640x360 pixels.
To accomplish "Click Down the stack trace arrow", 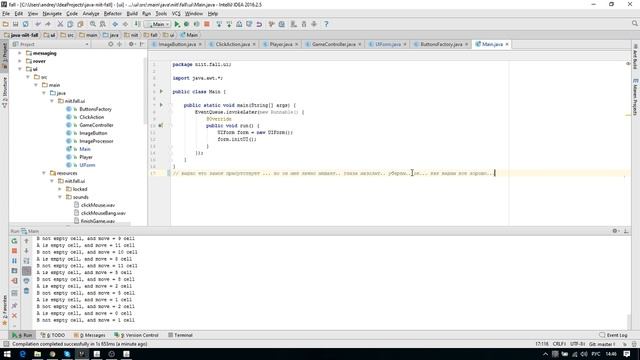I will [x=27, y=251].
